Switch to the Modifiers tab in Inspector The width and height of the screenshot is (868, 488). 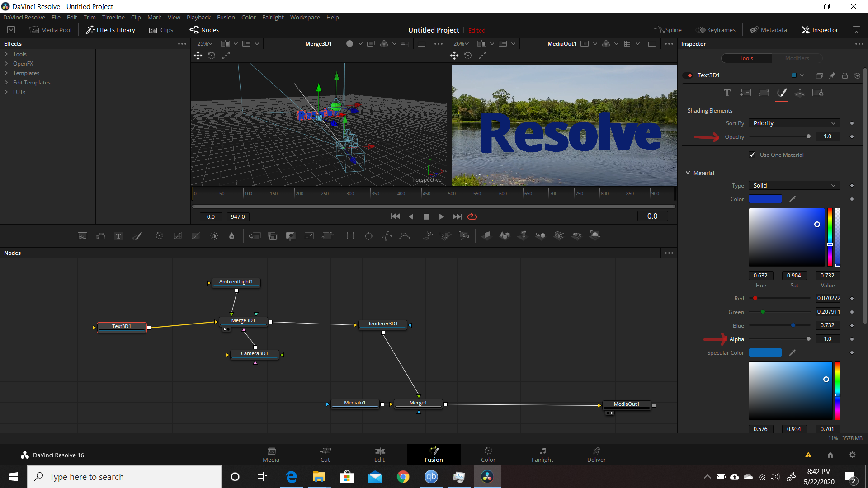coord(797,58)
